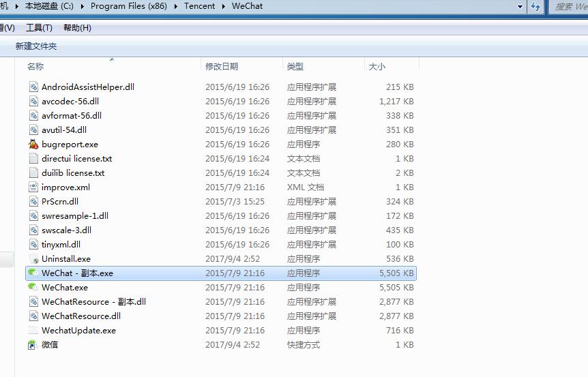This screenshot has height=377, width=588.
Task: Click the XML 文档 type cell
Action: tap(305, 187)
